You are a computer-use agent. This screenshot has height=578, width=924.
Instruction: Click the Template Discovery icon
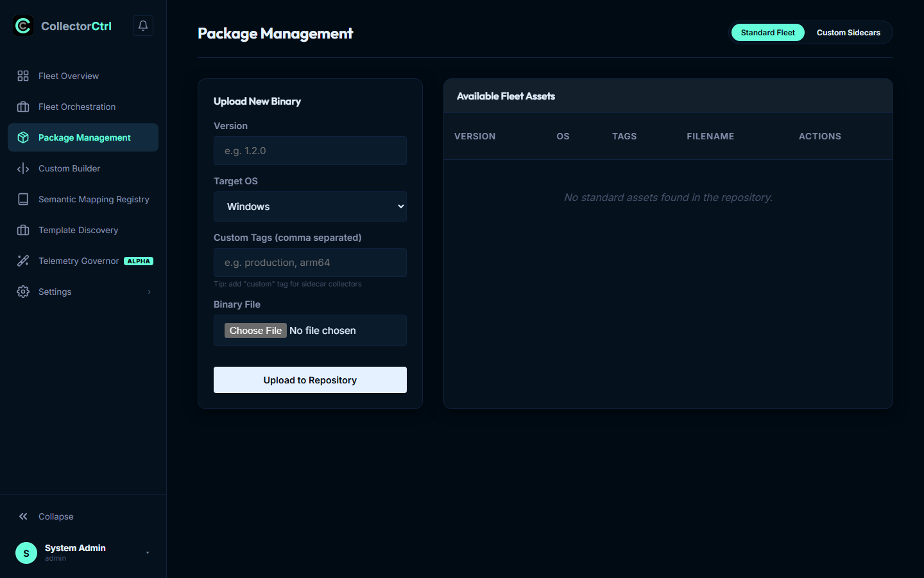(23, 230)
